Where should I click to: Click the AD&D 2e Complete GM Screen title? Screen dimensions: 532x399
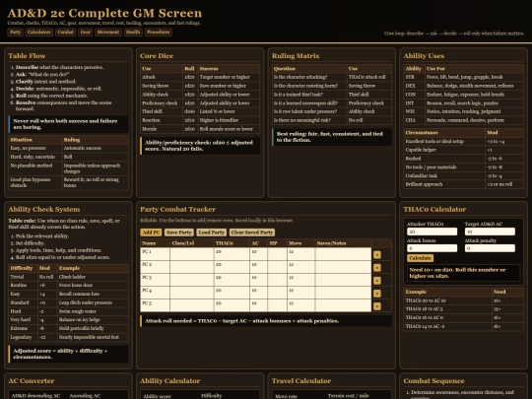tap(104, 13)
